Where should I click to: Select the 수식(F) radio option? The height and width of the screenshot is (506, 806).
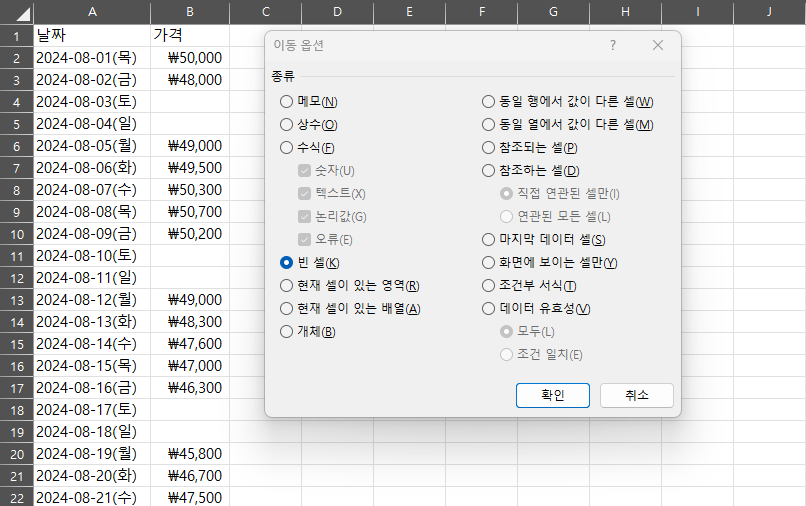pos(307,148)
